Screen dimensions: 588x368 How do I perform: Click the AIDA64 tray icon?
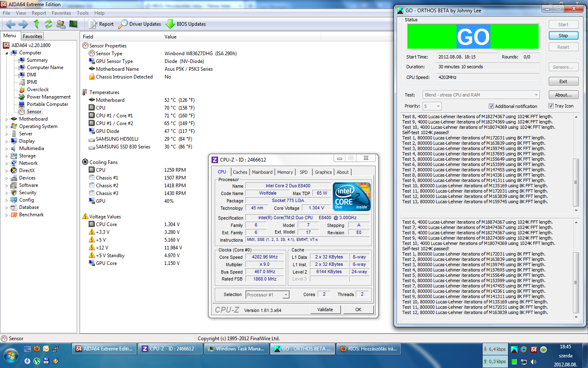point(534,350)
